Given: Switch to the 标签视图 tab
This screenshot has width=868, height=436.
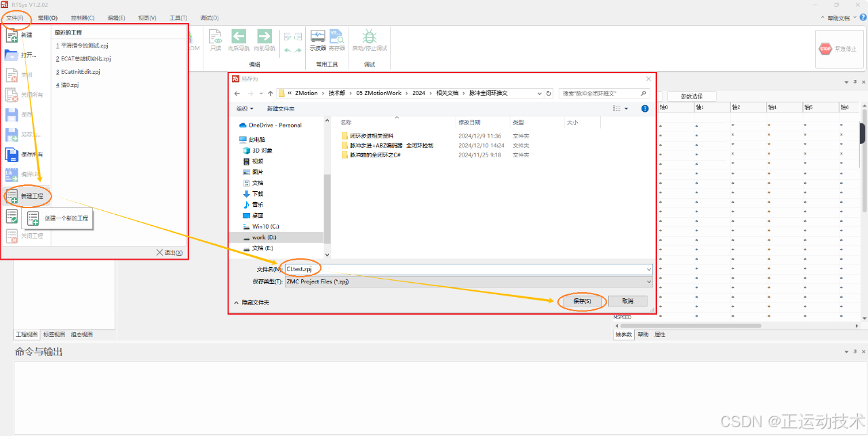Looking at the screenshot, I should click(x=54, y=334).
